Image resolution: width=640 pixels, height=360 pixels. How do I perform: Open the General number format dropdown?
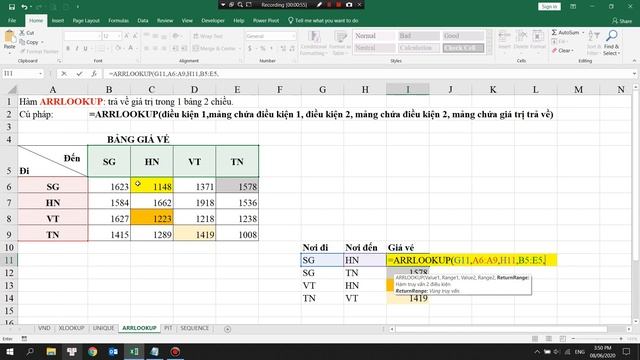(x=293, y=36)
